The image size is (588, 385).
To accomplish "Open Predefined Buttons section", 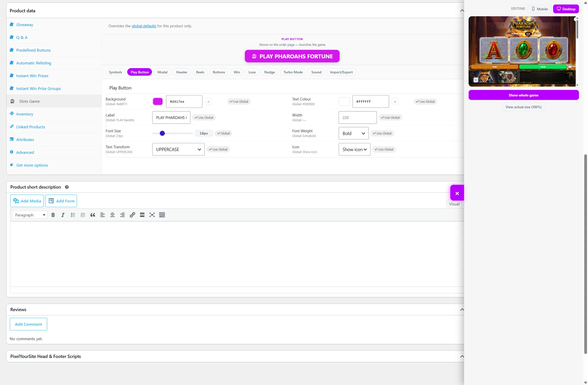I will point(33,50).
